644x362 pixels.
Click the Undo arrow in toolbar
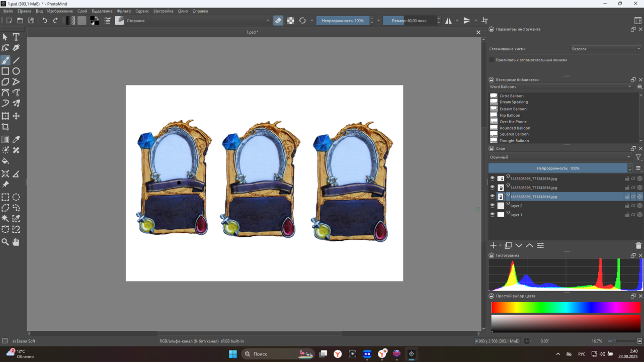tap(44, 21)
